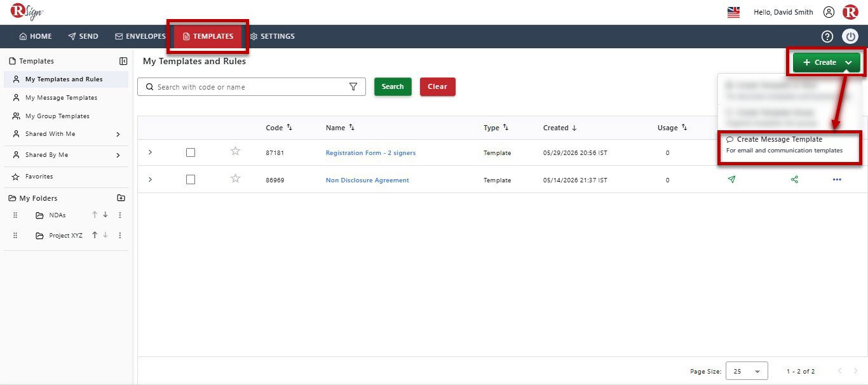Open the Page Size dropdown
Image resolution: width=868 pixels, height=385 pixels.
click(x=747, y=371)
